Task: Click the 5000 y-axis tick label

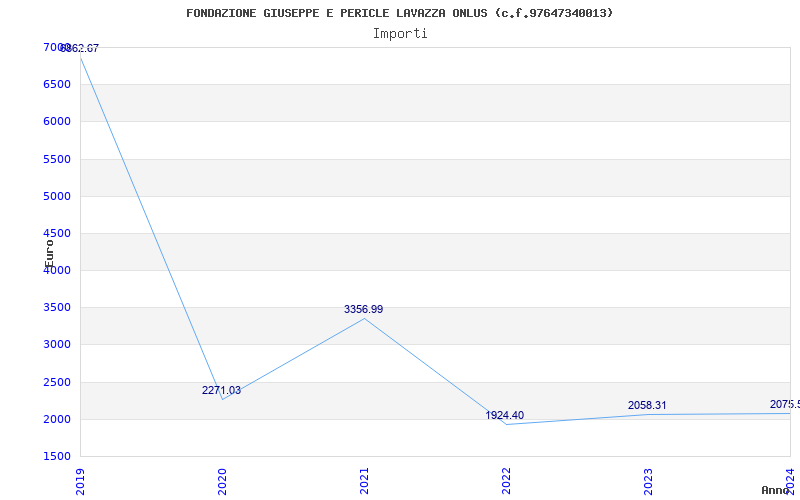Action: coord(57,196)
